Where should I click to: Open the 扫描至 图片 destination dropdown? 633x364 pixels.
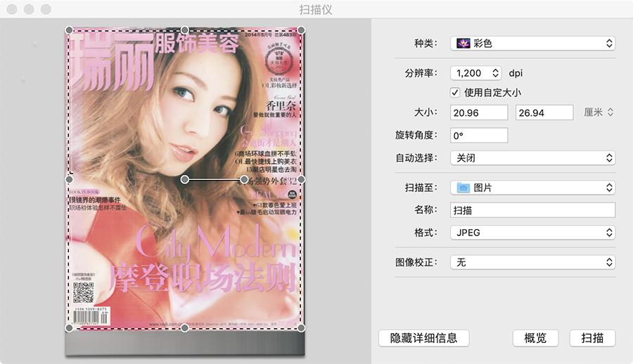[532, 188]
